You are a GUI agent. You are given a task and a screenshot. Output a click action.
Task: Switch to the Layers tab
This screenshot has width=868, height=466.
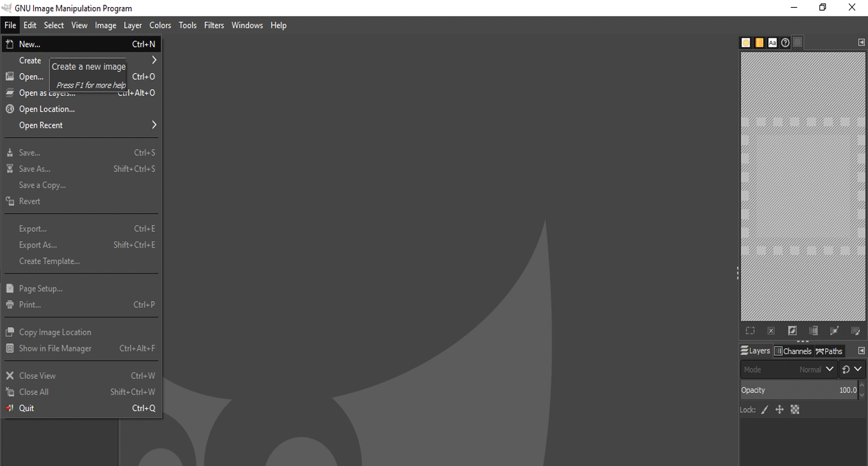[x=755, y=351]
